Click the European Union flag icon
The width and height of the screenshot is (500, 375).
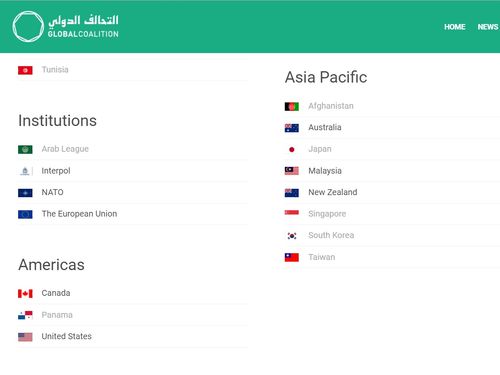(x=25, y=214)
